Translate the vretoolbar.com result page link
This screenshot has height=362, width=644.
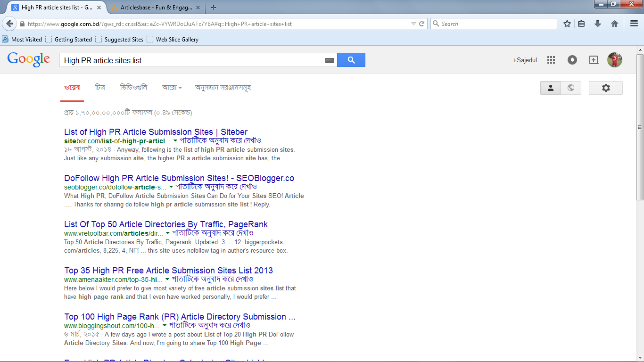[213, 233]
